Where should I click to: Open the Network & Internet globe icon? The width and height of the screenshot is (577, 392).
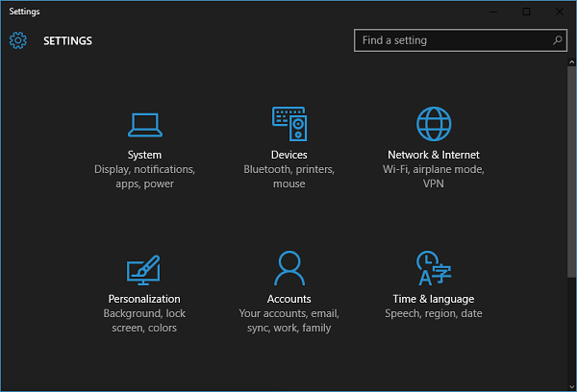click(433, 124)
